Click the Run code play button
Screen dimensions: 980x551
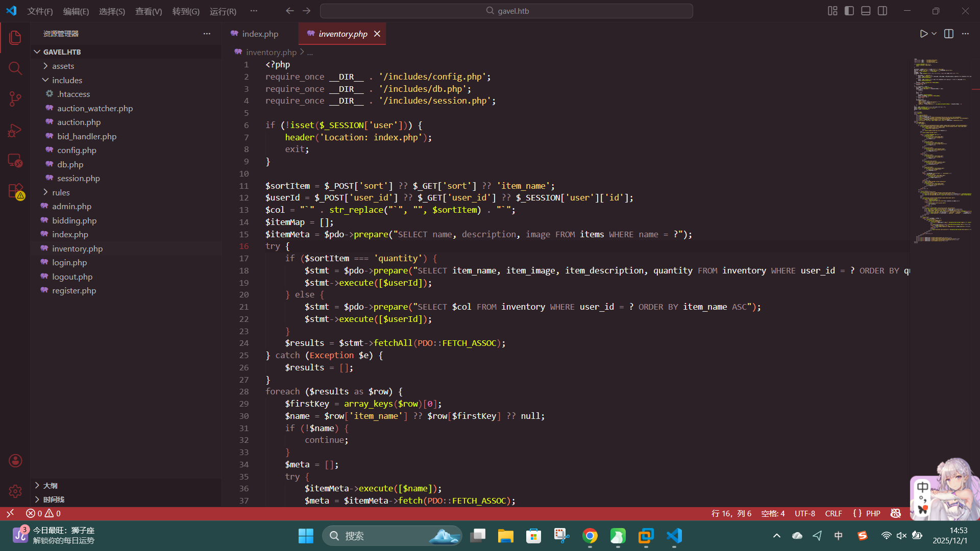[x=923, y=34]
